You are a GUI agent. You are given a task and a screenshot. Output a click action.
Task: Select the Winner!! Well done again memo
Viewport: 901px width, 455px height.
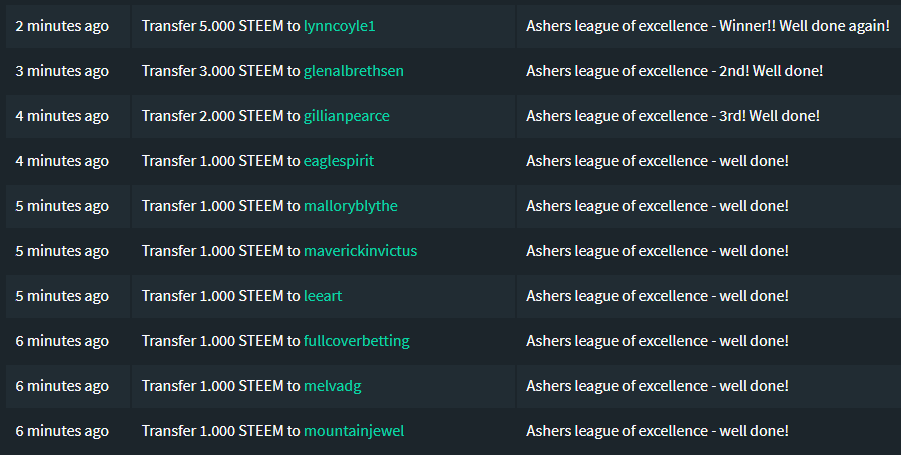(707, 26)
